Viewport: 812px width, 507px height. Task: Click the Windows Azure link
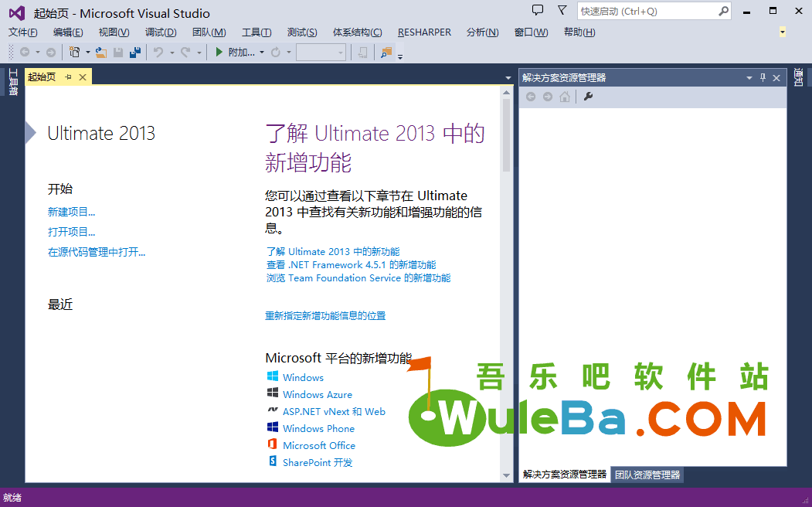(318, 395)
